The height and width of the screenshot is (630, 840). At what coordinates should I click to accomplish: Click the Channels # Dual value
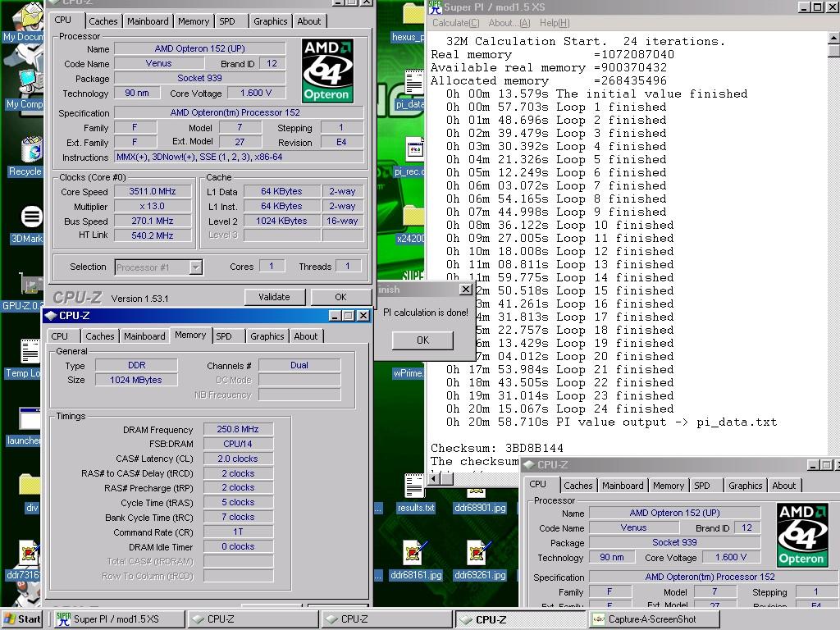299,365
